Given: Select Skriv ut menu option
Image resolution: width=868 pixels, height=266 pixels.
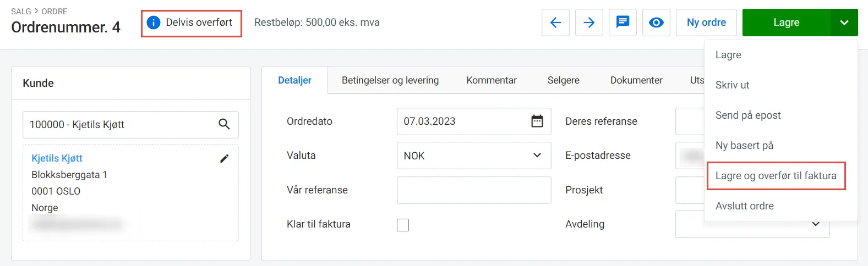Looking at the screenshot, I should pos(781,85).
